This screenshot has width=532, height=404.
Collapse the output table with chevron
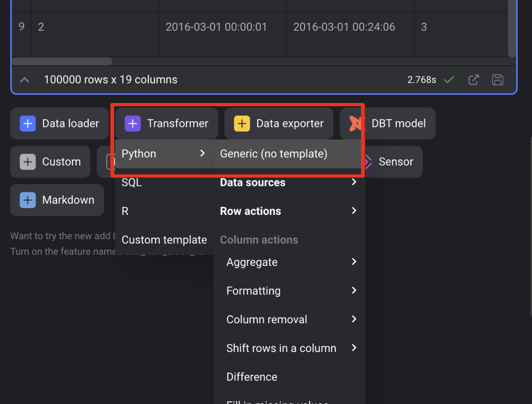point(25,80)
